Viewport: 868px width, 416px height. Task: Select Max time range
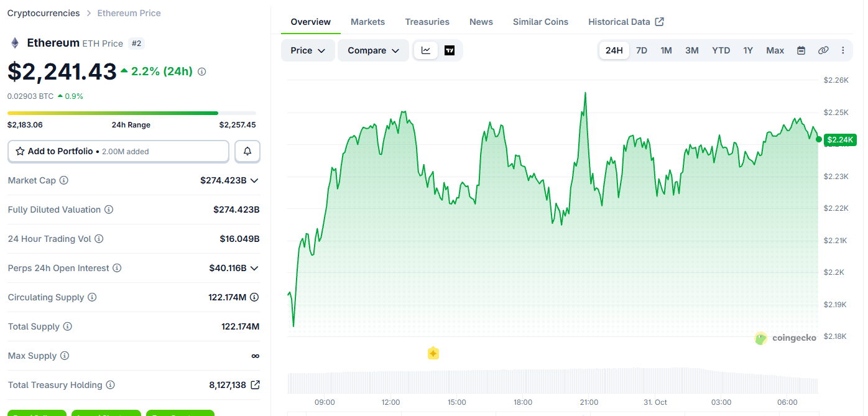click(x=775, y=50)
